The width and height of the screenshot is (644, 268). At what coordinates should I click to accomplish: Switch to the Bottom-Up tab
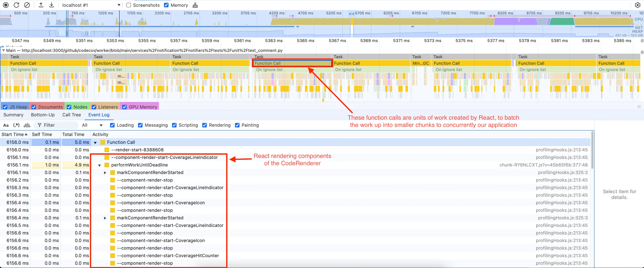coord(43,115)
